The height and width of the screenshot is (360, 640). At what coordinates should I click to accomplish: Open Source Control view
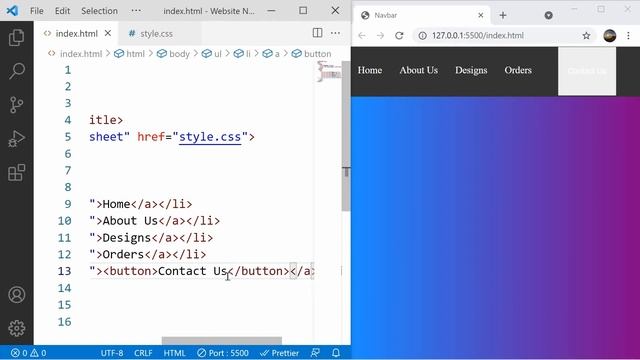click(16, 105)
